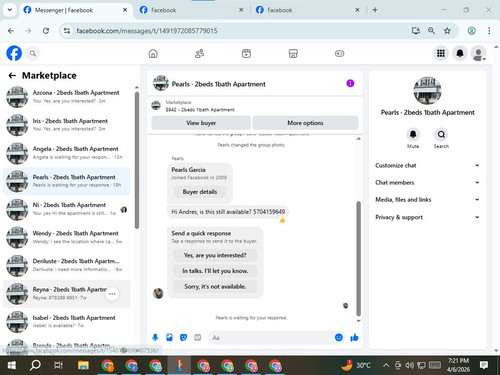Open the tab search dropdown arrow
The height and width of the screenshot is (375, 500).
tap(10, 10)
